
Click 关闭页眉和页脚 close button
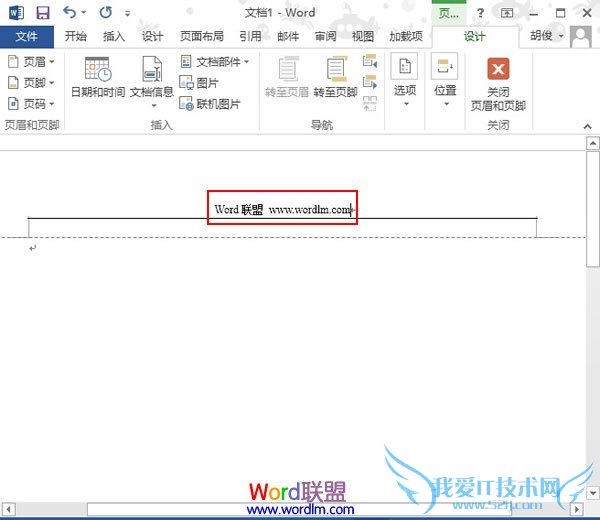pos(498,84)
